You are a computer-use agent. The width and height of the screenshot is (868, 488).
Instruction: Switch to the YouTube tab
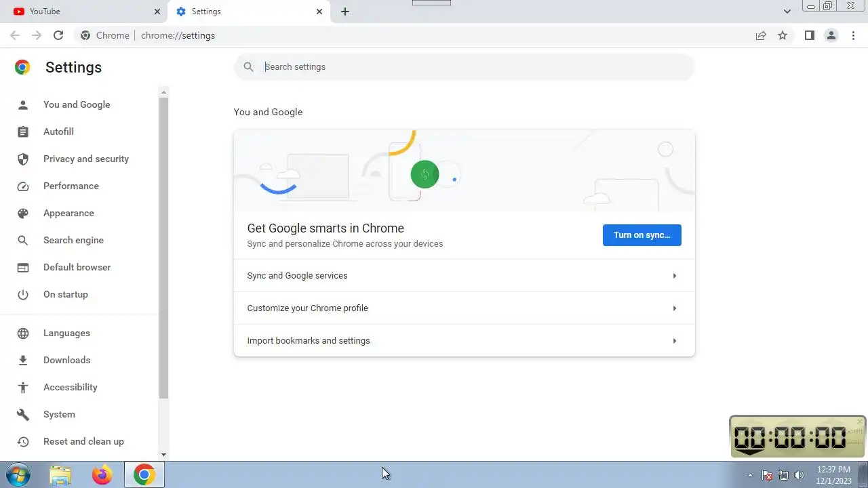pos(83,12)
